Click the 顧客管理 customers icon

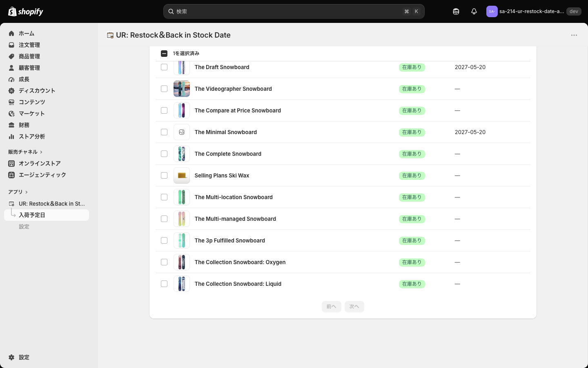coord(11,68)
